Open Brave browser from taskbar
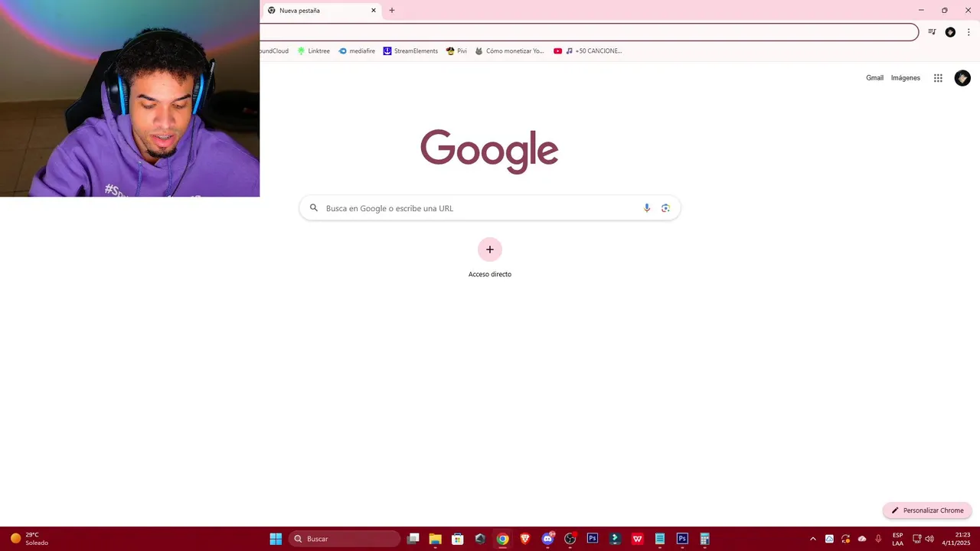The width and height of the screenshot is (980, 551). 524,539
